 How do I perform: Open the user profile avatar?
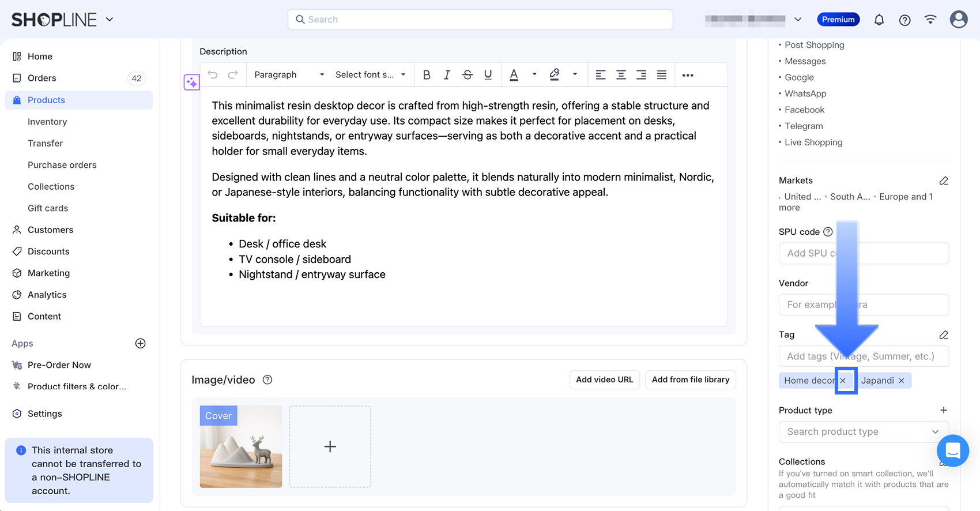(x=959, y=19)
